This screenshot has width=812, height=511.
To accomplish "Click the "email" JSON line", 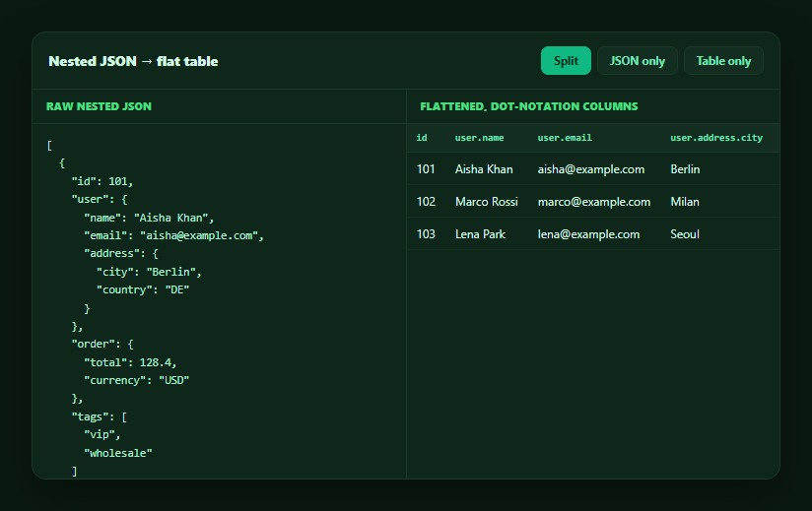I will click(174, 236).
